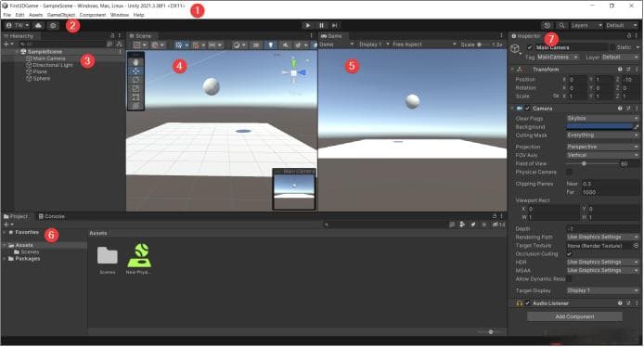
Task: Click the Play button
Action: (x=308, y=25)
